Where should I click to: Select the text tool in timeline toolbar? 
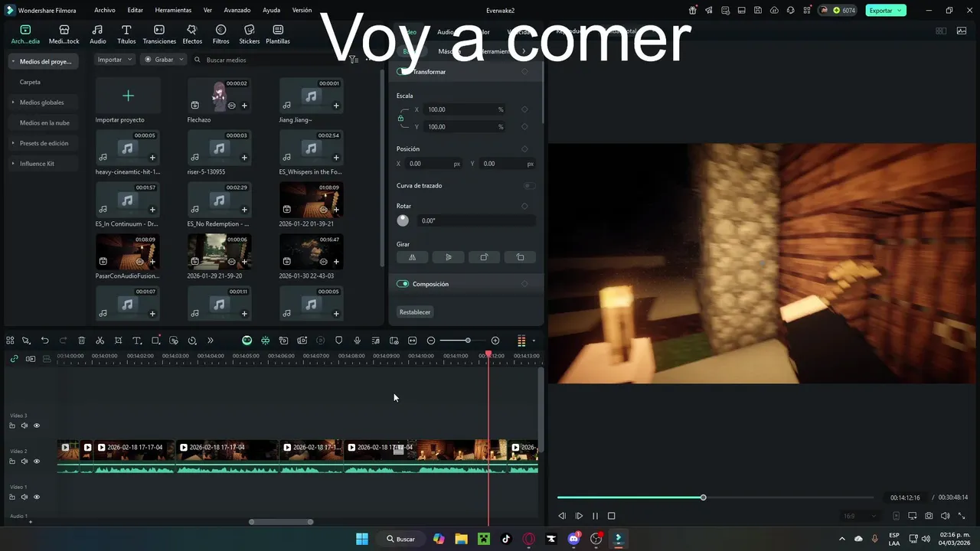pos(137,341)
